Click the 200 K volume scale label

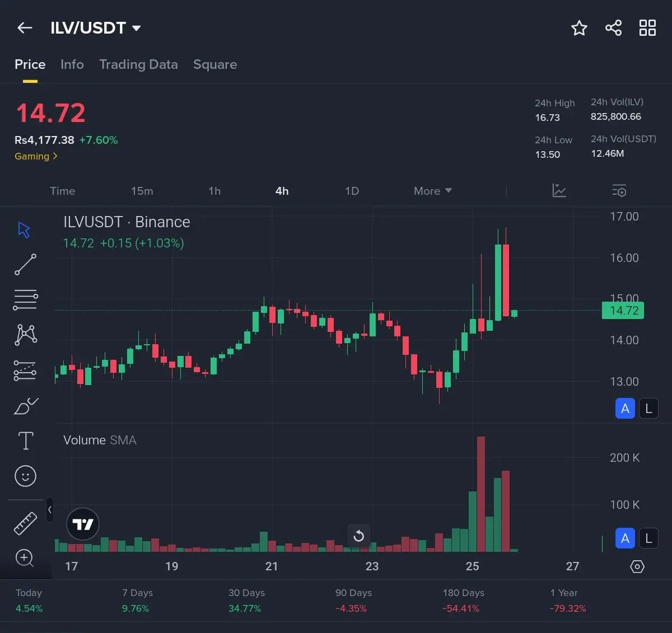click(624, 458)
